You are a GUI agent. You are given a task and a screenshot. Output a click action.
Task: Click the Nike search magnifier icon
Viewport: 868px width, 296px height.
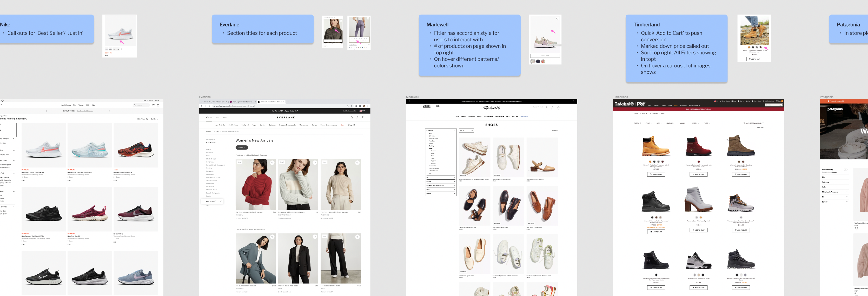pos(134,105)
